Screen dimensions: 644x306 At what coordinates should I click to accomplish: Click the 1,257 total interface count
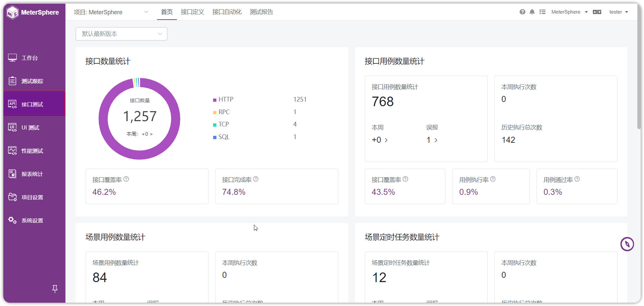tap(140, 116)
